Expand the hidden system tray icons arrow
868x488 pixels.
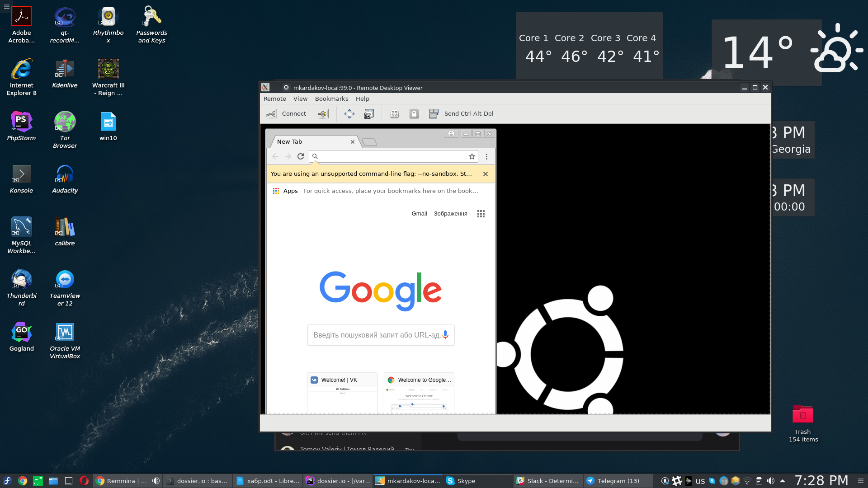point(783,481)
